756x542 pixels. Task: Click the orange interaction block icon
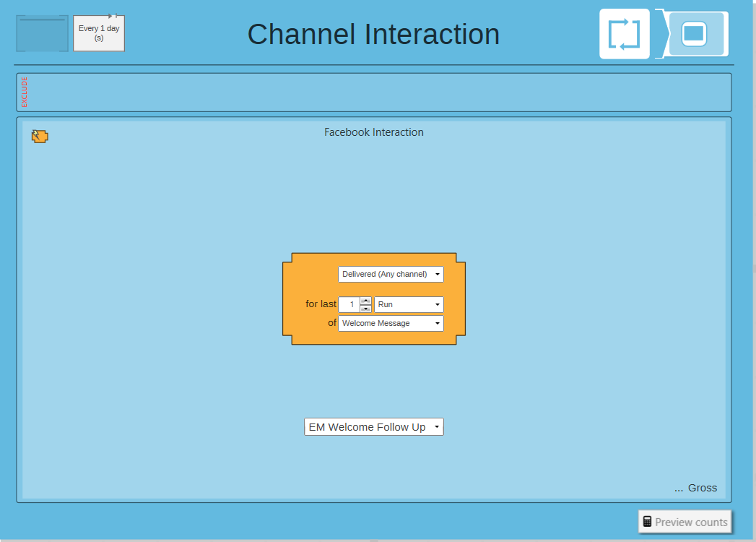(40, 136)
